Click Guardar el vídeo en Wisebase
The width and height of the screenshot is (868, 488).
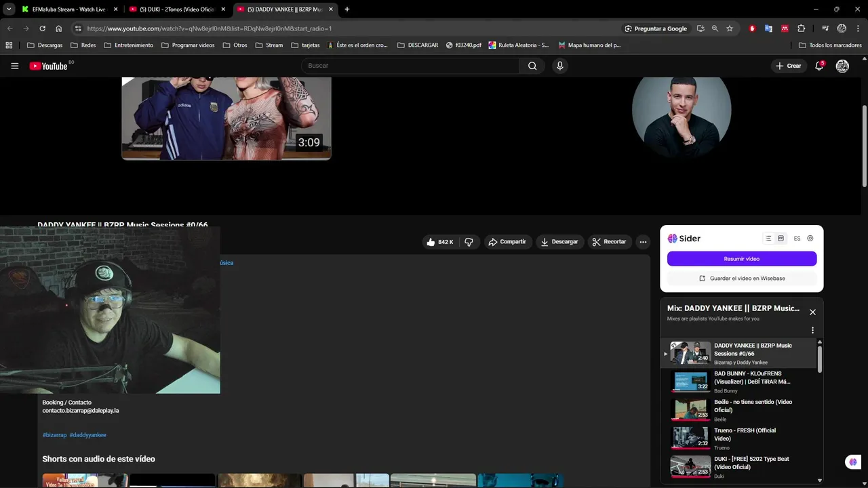(742, 279)
